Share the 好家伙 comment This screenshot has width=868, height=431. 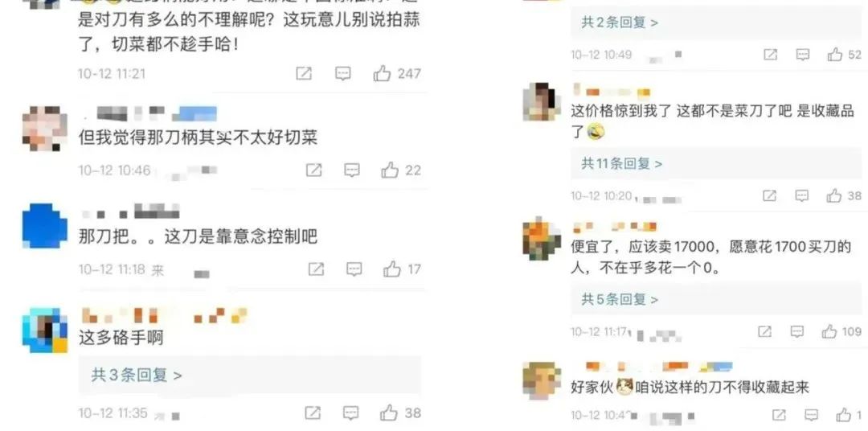tap(779, 414)
